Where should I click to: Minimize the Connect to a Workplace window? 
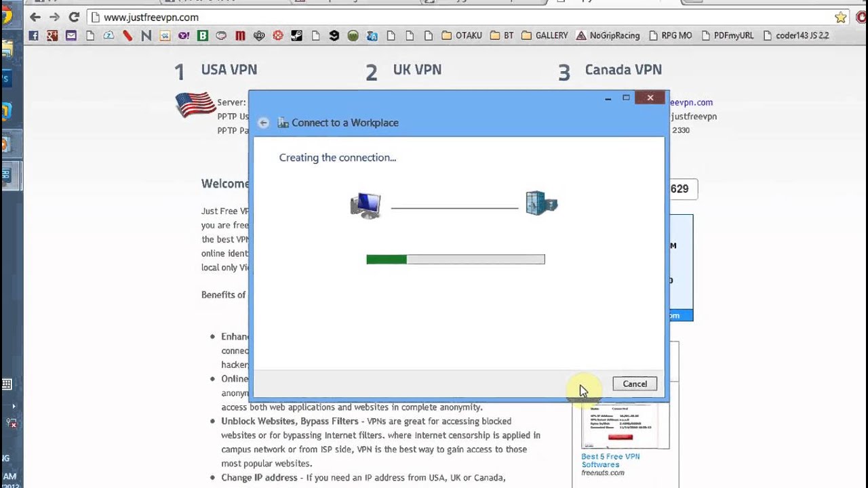(x=608, y=98)
